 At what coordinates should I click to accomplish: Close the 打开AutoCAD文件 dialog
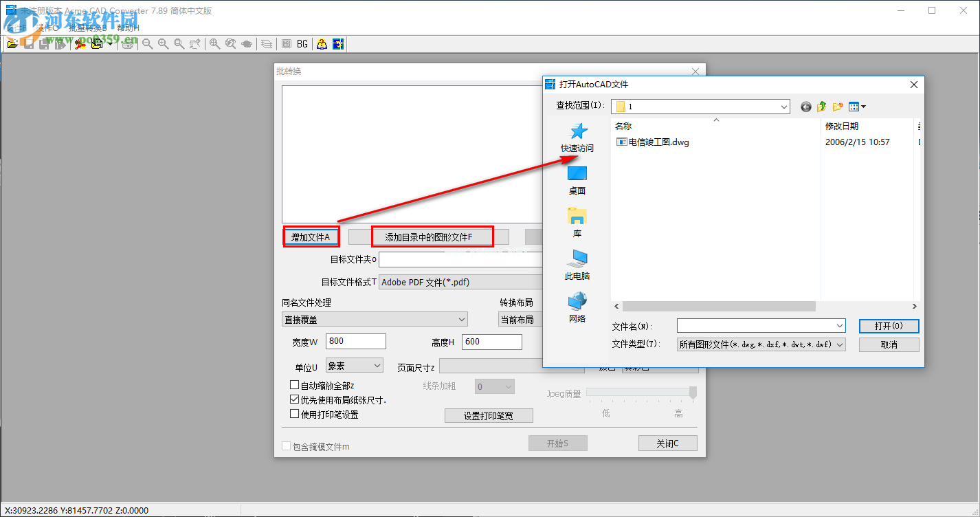click(913, 85)
